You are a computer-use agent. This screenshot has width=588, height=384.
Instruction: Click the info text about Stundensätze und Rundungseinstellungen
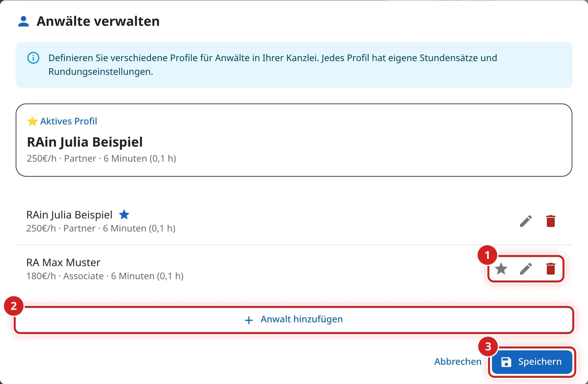point(273,65)
